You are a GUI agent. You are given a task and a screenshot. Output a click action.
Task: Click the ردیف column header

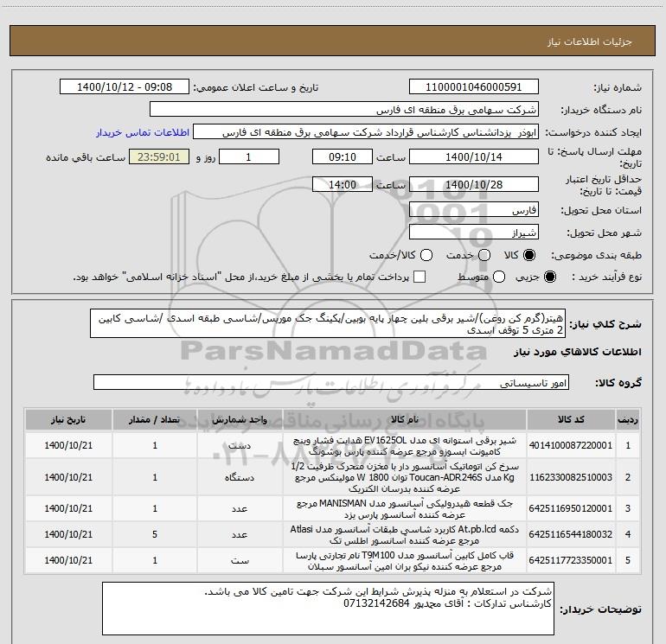pos(628,420)
